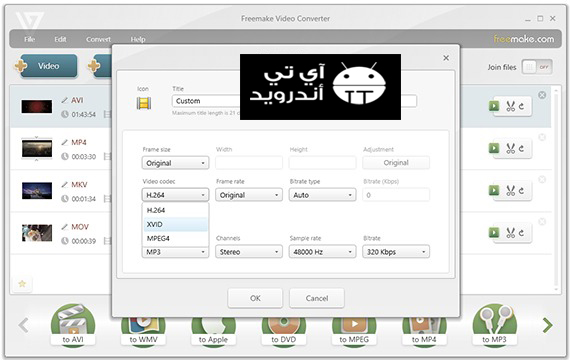Open the scissors cut tool for MKV
This screenshot has height=360, width=570.
(x=510, y=191)
